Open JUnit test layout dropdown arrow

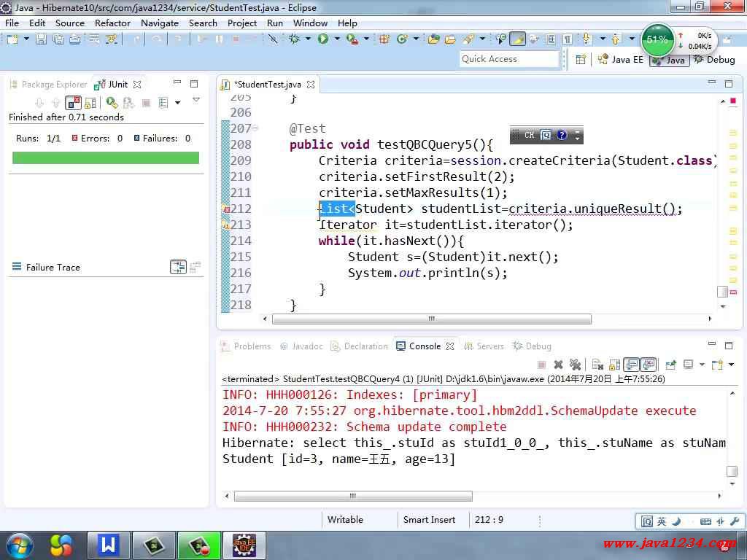coord(178,102)
